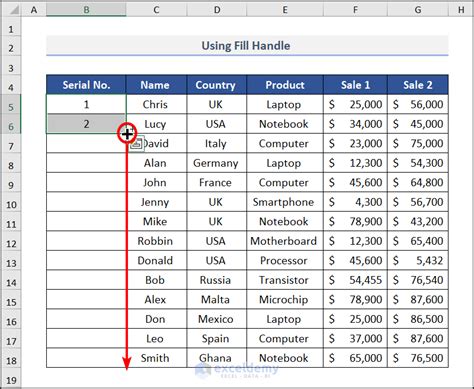Click cell containing serial number 1

(86, 104)
